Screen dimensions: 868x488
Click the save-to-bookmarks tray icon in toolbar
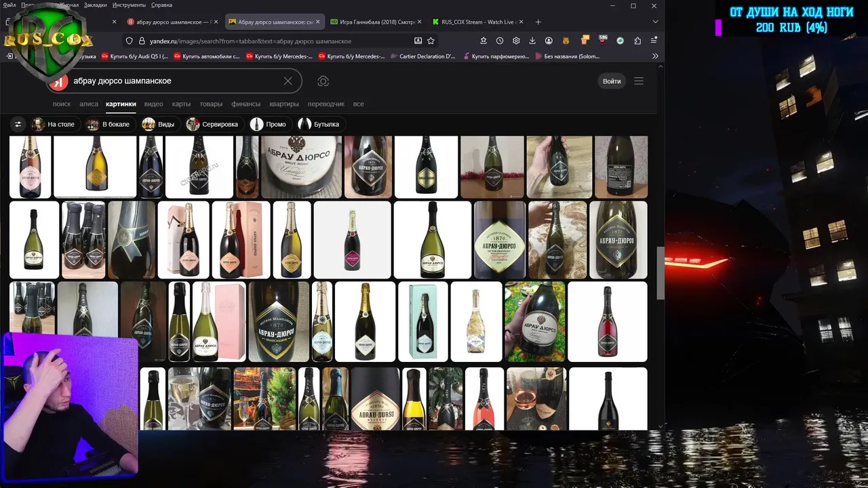coord(484,41)
